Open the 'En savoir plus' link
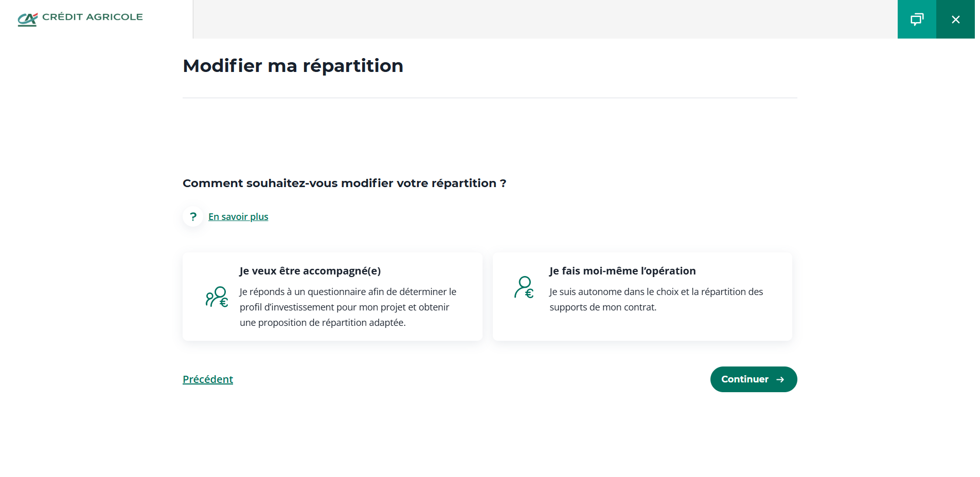The width and height of the screenshot is (980, 477). tap(238, 216)
